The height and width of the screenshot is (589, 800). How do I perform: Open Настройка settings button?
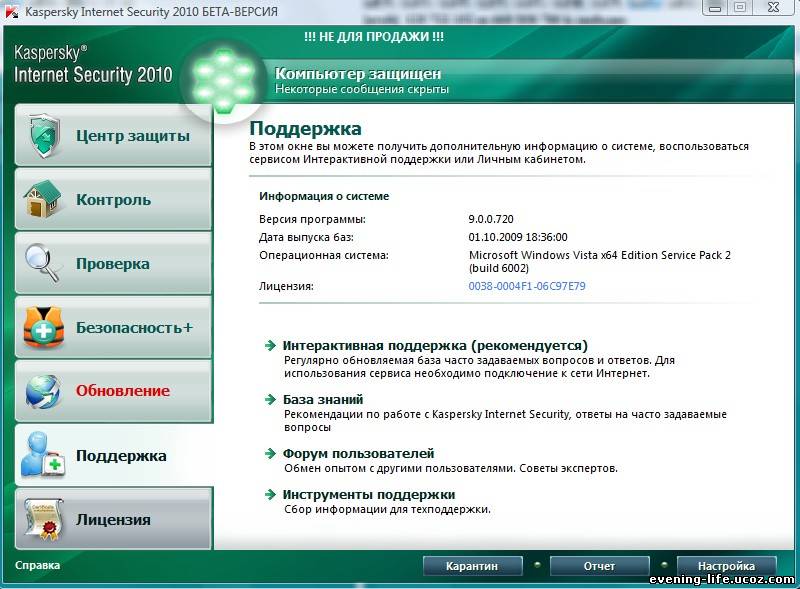[x=727, y=566]
